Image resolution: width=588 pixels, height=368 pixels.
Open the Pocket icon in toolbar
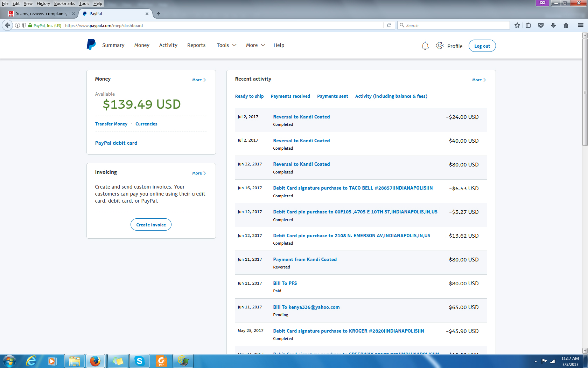pyautogui.click(x=541, y=25)
